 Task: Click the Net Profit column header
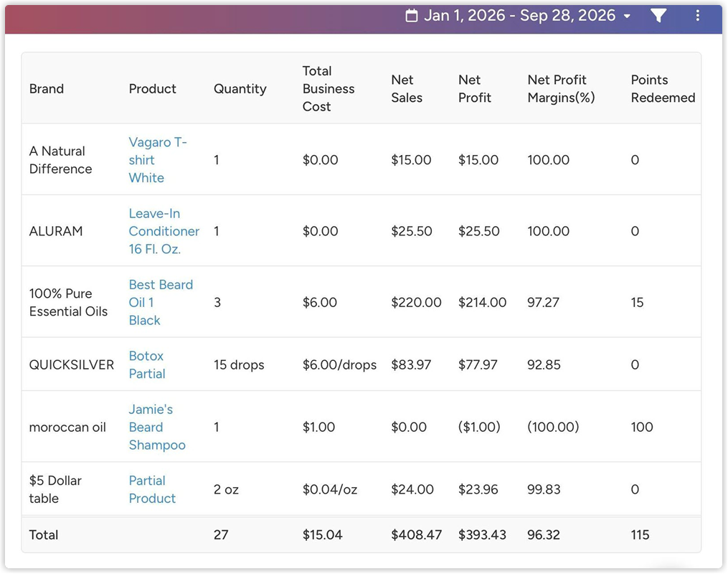coord(475,89)
